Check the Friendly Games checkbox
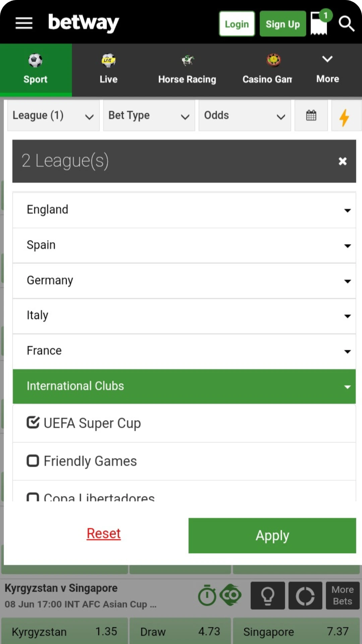 click(x=33, y=461)
